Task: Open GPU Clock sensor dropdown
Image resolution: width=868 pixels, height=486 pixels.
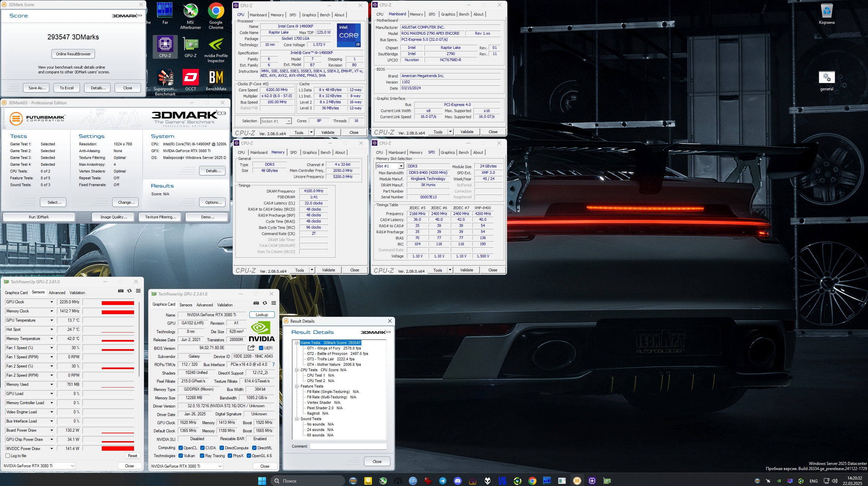Action: point(52,302)
